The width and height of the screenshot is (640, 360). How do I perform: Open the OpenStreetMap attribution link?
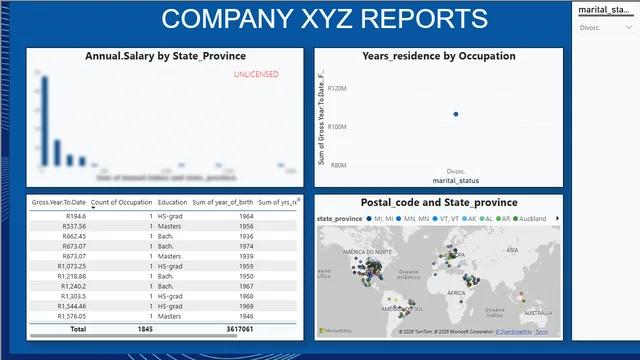(x=514, y=332)
